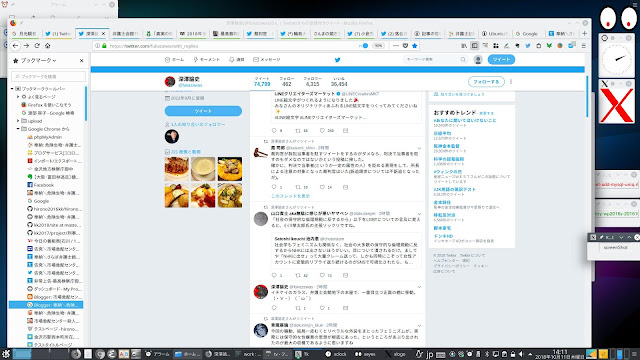Switch to the xclock taskbar entry
Viewport: 640px width, 360px height.
[336, 354]
